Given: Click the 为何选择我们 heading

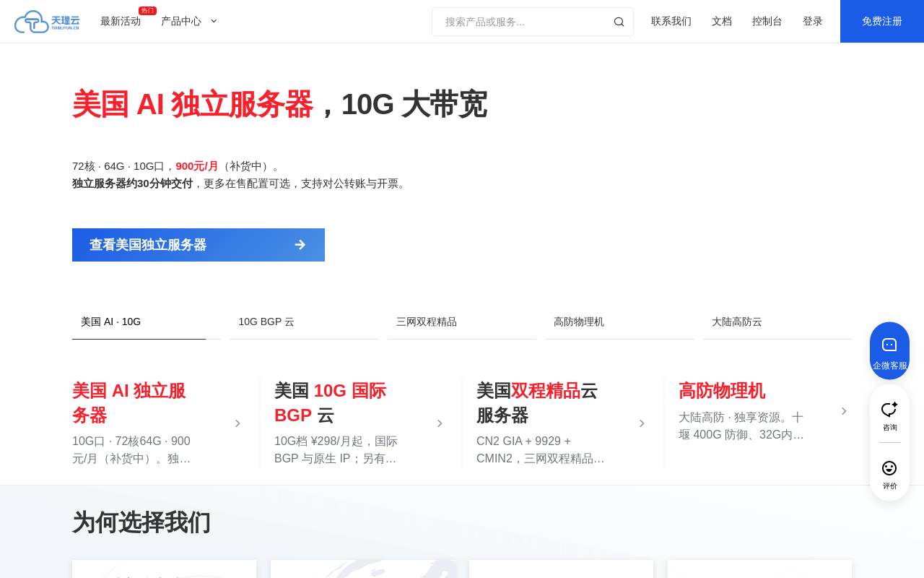Looking at the screenshot, I should [x=141, y=522].
